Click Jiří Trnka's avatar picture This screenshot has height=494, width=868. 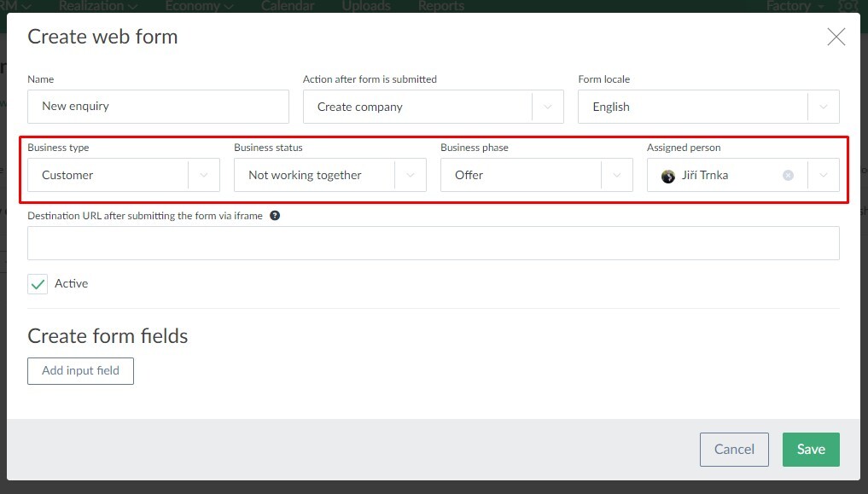pos(668,176)
